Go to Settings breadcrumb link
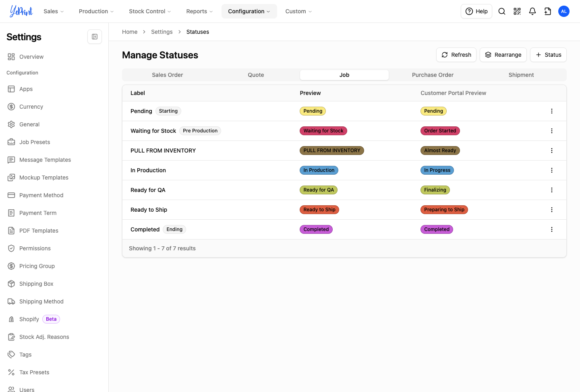The width and height of the screenshot is (580, 392). click(162, 32)
